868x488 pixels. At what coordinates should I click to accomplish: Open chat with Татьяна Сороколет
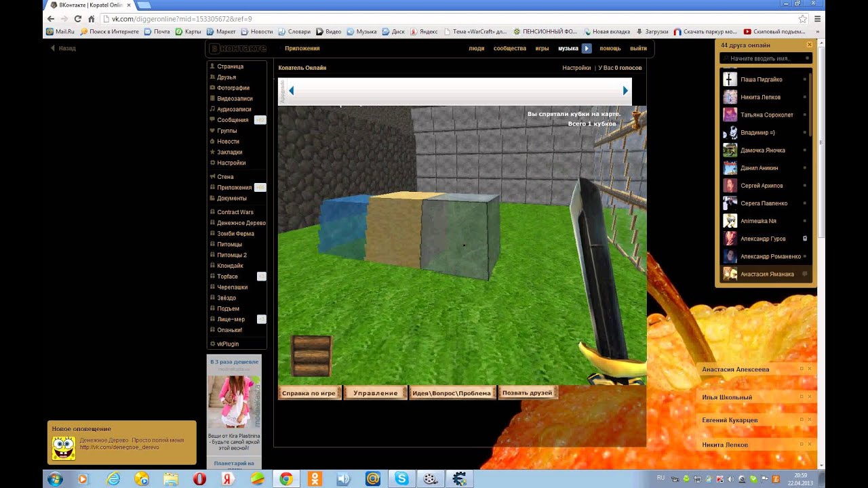pyautogui.click(x=766, y=115)
